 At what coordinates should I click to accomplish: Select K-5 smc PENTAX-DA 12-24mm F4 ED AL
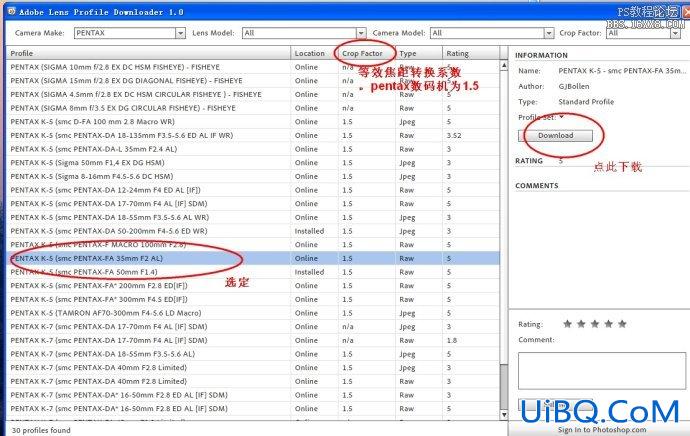click(253, 190)
